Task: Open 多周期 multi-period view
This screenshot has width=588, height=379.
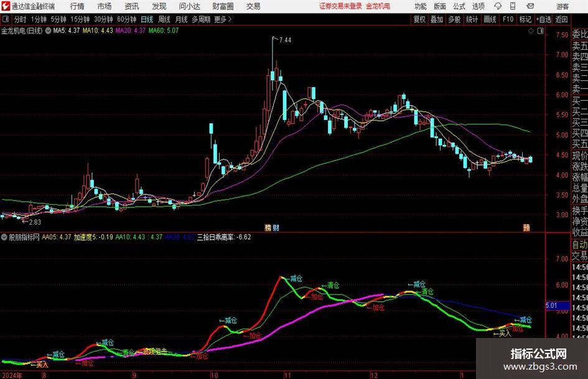Action: (200, 19)
